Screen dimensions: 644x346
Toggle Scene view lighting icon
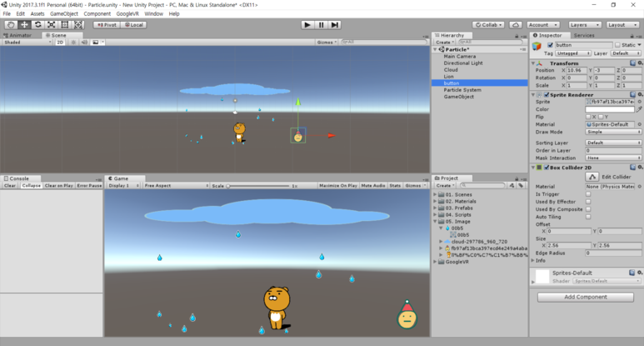73,42
